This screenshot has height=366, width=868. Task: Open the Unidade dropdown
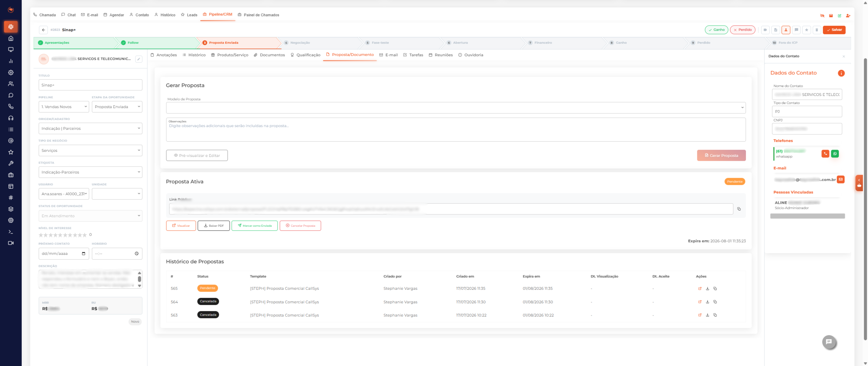pyautogui.click(x=117, y=194)
